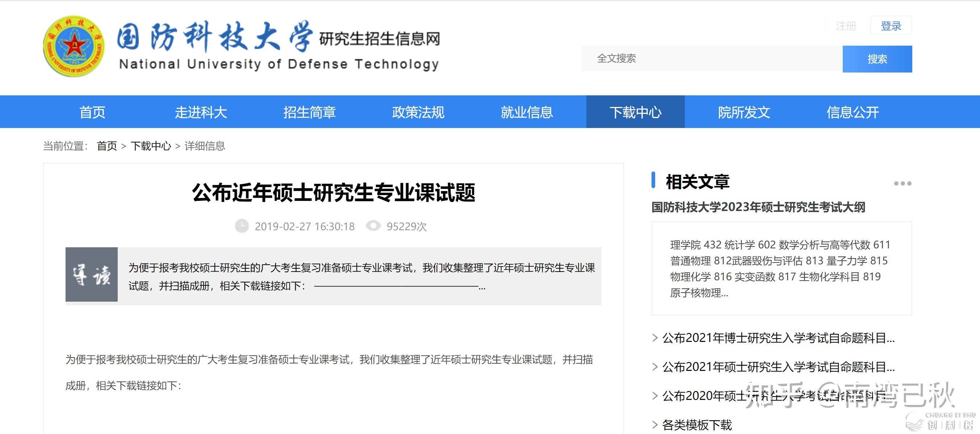The height and width of the screenshot is (434, 980).
Task: Select the highlighted 下载中心 navigation tab
Action: pyautogui.click(x=635, y=112)
